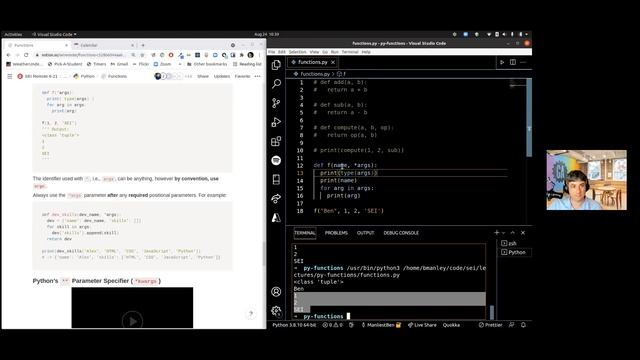Click the Activities button in the top bar
The height and width of the screenshot is (360, 640).
point(13,34)
